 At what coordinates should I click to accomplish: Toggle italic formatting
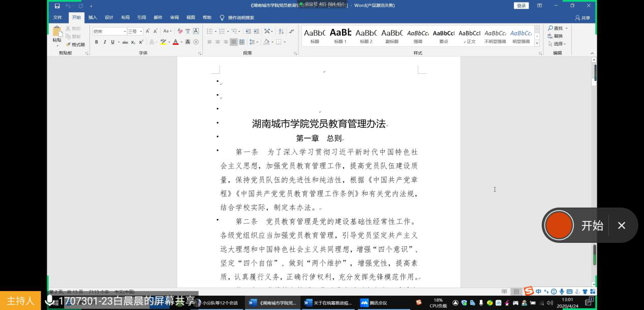pos(105,42)
